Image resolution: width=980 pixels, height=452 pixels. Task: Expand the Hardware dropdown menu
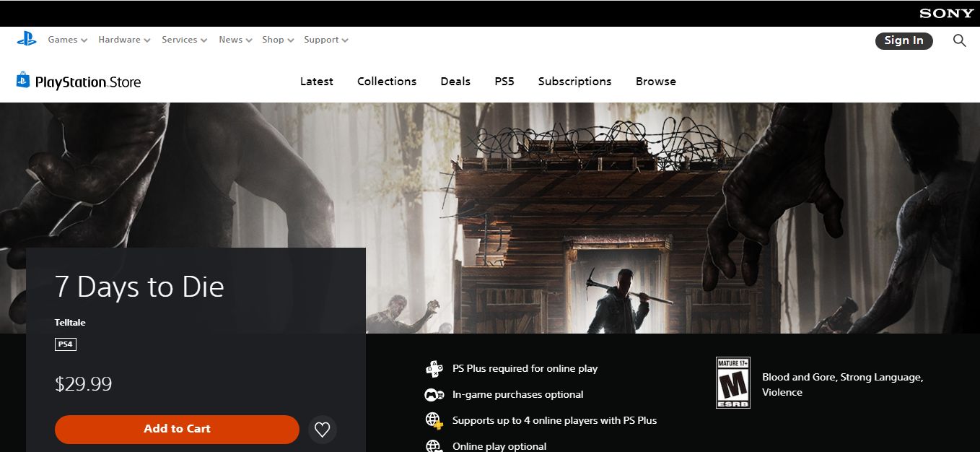(124, 40)
